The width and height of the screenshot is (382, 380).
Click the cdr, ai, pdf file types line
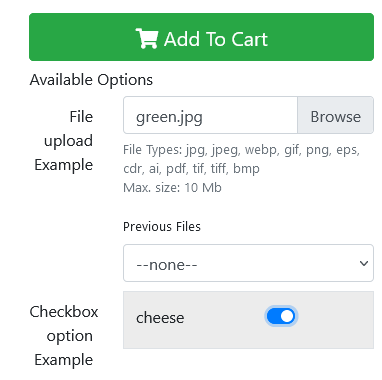click(191, 169)
